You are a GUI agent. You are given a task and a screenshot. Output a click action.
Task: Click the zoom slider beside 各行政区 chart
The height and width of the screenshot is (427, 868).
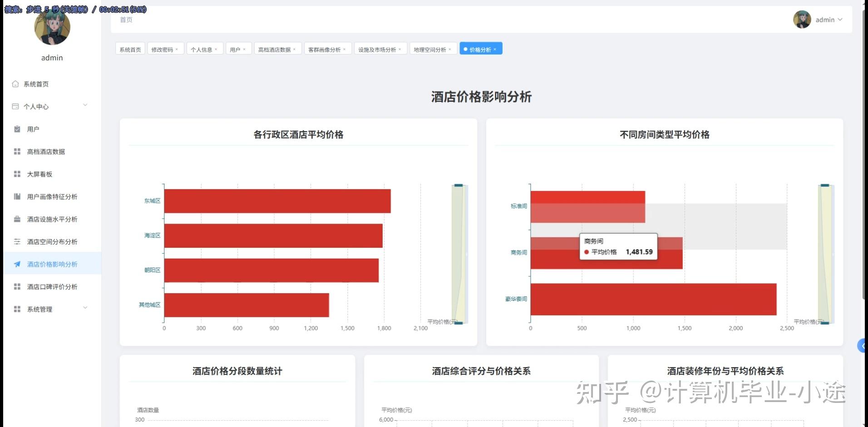click(458, 254)
